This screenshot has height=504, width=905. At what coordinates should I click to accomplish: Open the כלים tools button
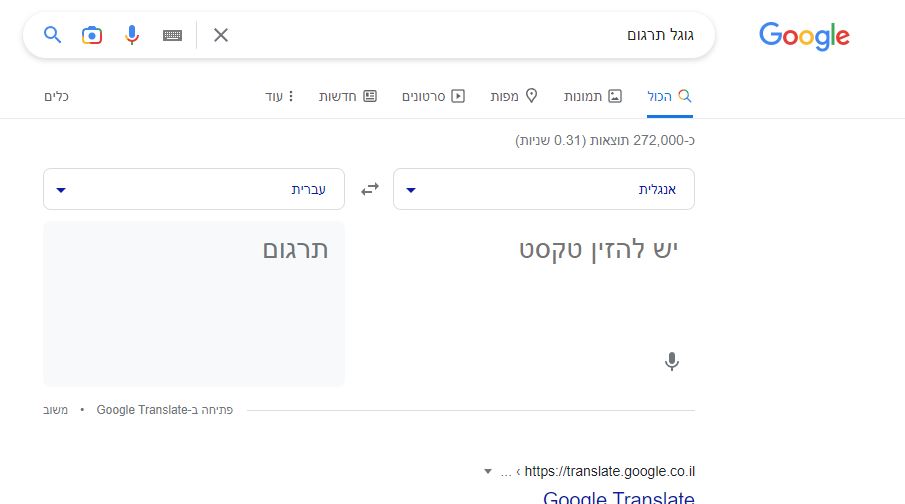click(x=56, y=96)
